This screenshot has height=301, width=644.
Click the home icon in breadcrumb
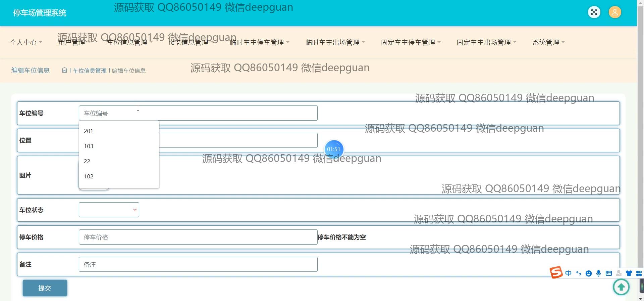tap(64, 70)
